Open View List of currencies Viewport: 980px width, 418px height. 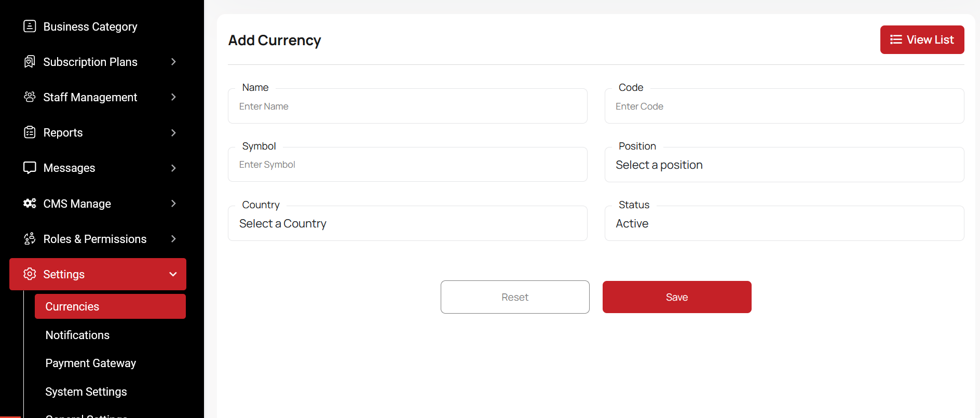point(922,39)
